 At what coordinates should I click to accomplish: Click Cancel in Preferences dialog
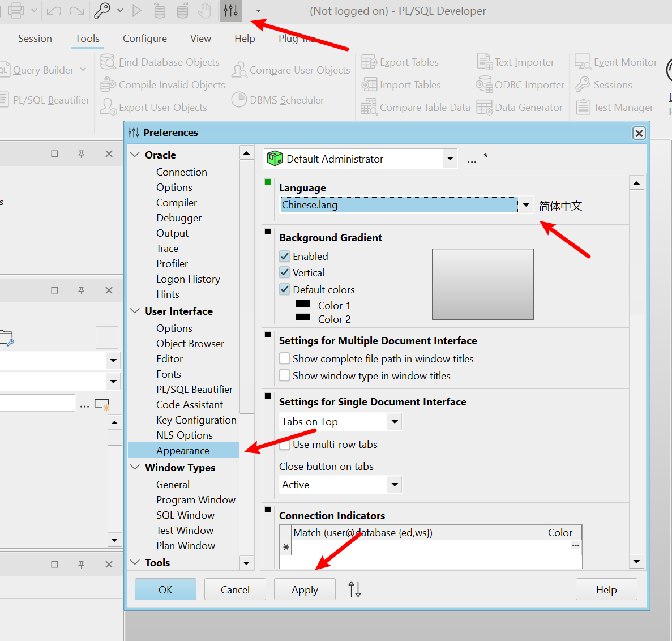235,589
